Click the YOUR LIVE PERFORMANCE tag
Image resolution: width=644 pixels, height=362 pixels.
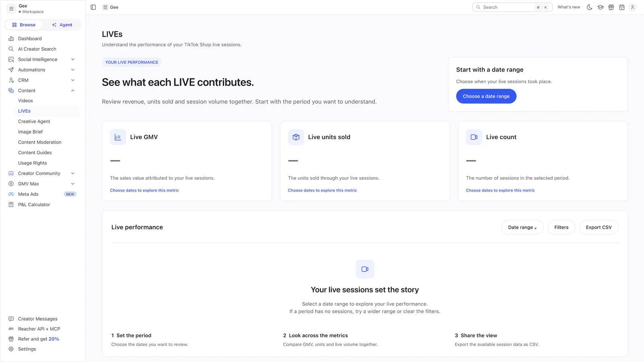[x=132, y=62]
